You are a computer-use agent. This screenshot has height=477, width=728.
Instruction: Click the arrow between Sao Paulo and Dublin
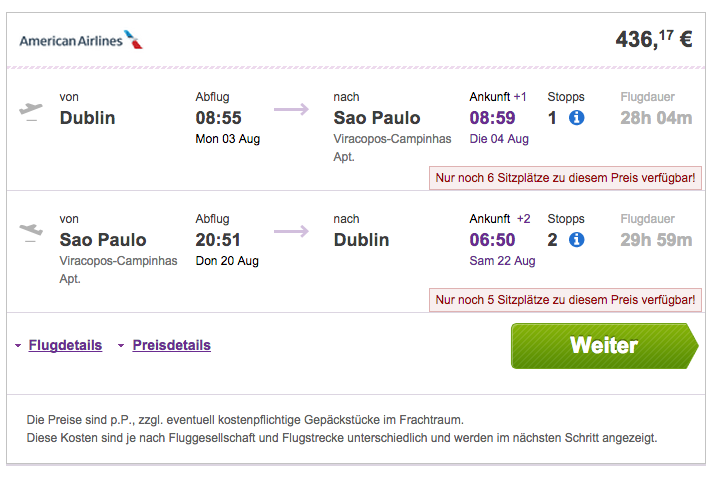(291, 231)
